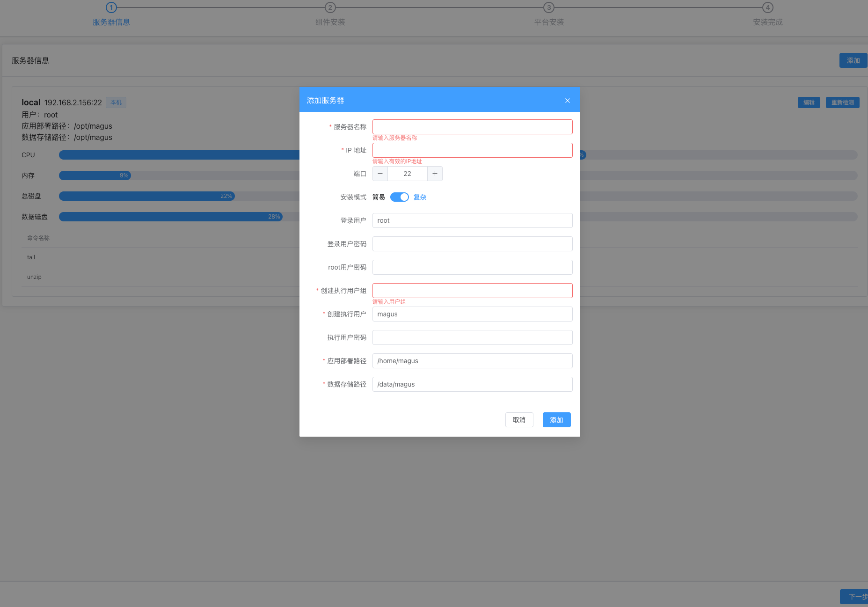Image resolution: width=868 pixels, height=607 pixels.
Task: Toggle the 安装模式 switch
Action: [x=399, y=197]
